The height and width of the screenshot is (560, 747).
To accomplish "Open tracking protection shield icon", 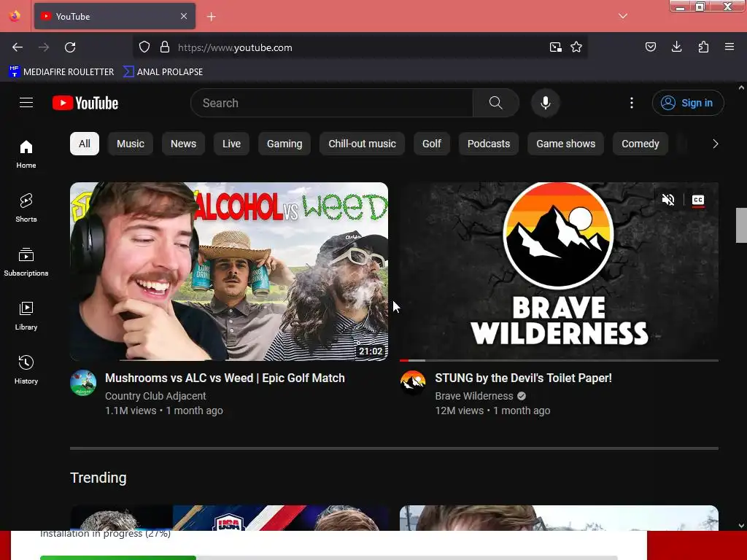I will (x=144, y=47).
